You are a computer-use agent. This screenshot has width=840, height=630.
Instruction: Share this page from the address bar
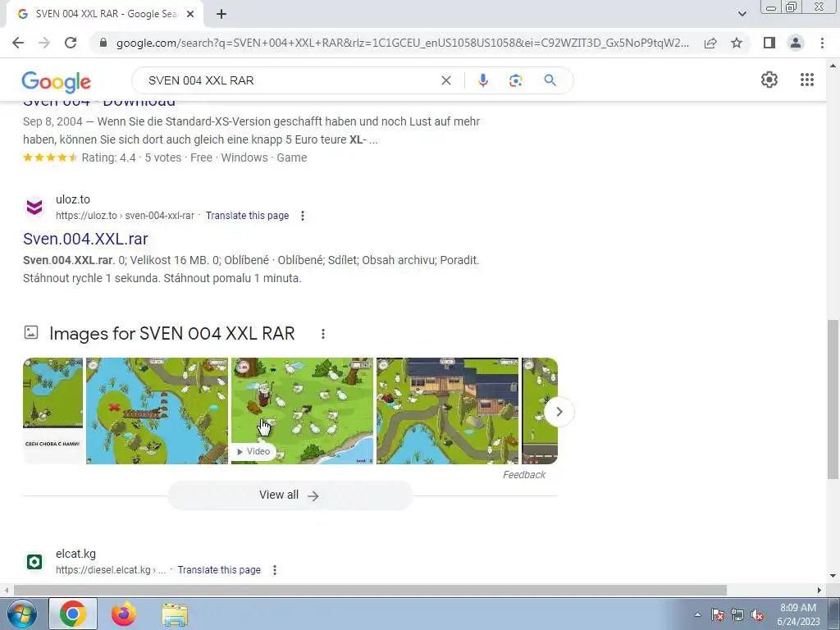710,43
